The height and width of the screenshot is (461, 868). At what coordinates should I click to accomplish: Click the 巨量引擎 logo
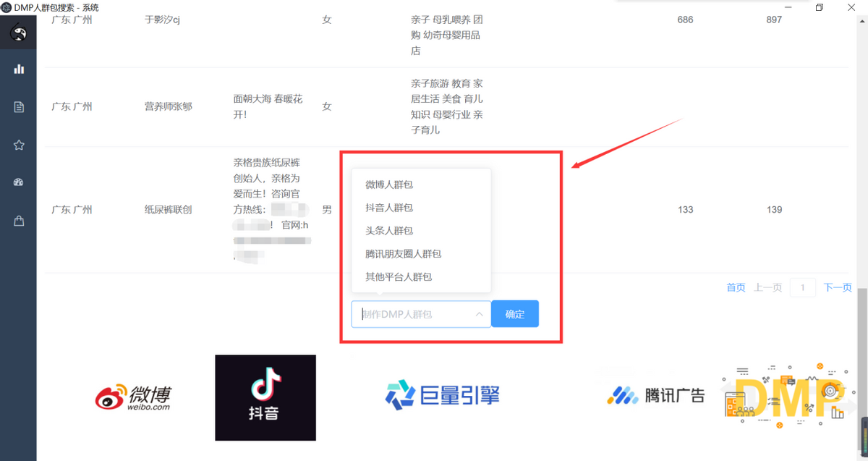tap(442, 395)
